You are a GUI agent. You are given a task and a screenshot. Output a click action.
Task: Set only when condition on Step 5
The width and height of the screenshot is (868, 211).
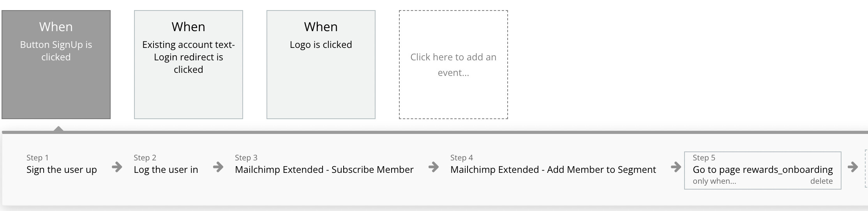[x=714, y=181]
